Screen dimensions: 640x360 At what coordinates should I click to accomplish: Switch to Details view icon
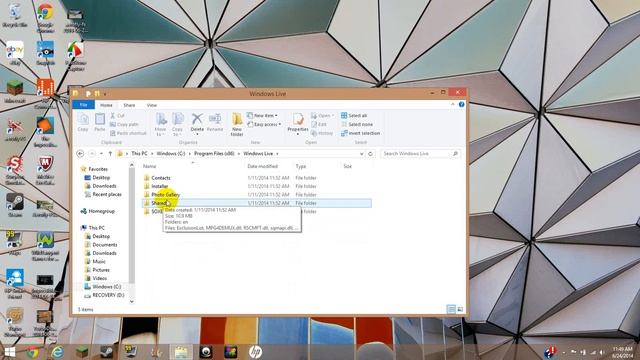tap(451, 309)
